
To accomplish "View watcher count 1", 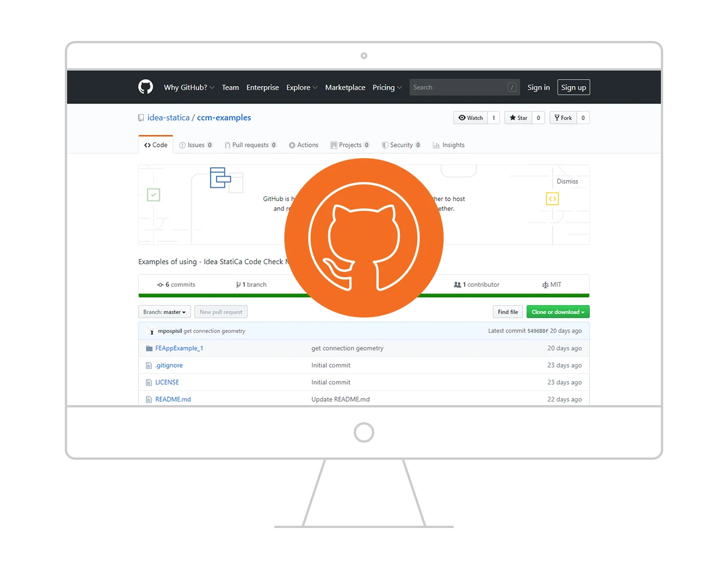I will (494, 118).
